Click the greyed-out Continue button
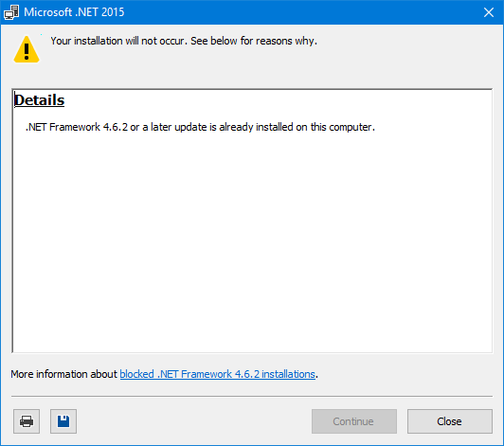504x446 pixels. coord(354,421)
